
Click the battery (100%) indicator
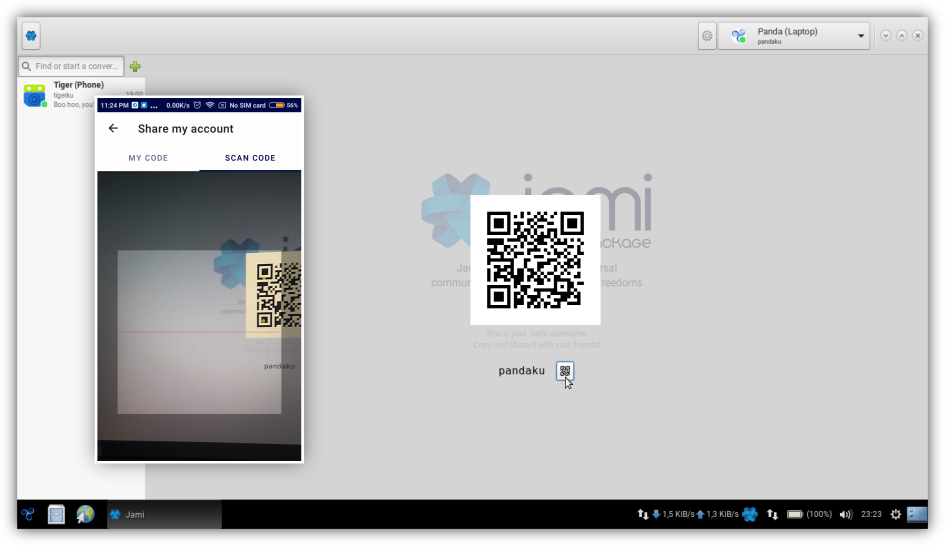[x=809, y=514]
